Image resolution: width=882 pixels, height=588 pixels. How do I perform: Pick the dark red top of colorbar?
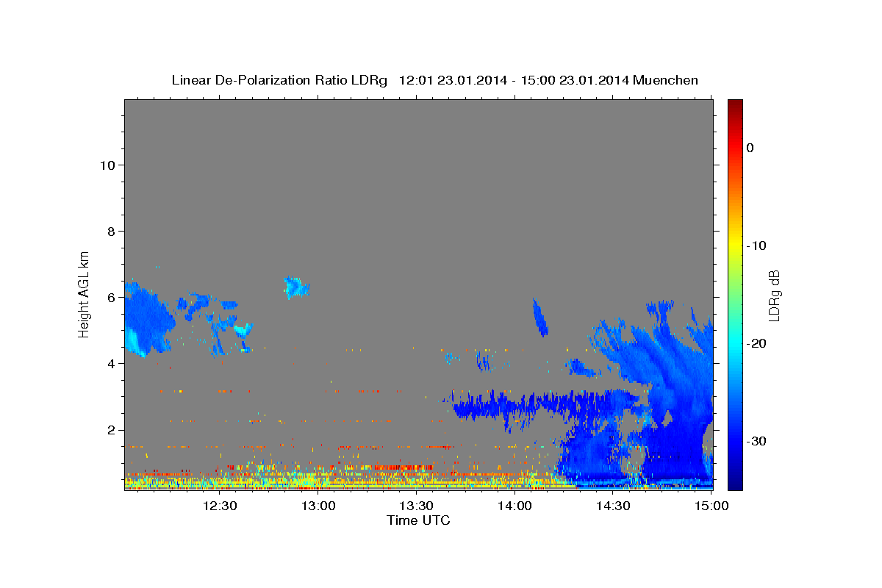click(x=735, y=104)
